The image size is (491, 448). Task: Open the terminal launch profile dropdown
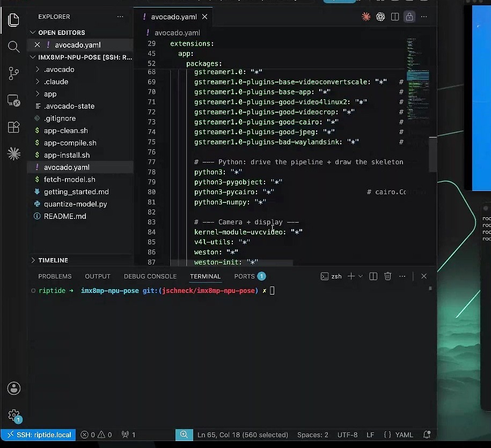click(361, 276)
